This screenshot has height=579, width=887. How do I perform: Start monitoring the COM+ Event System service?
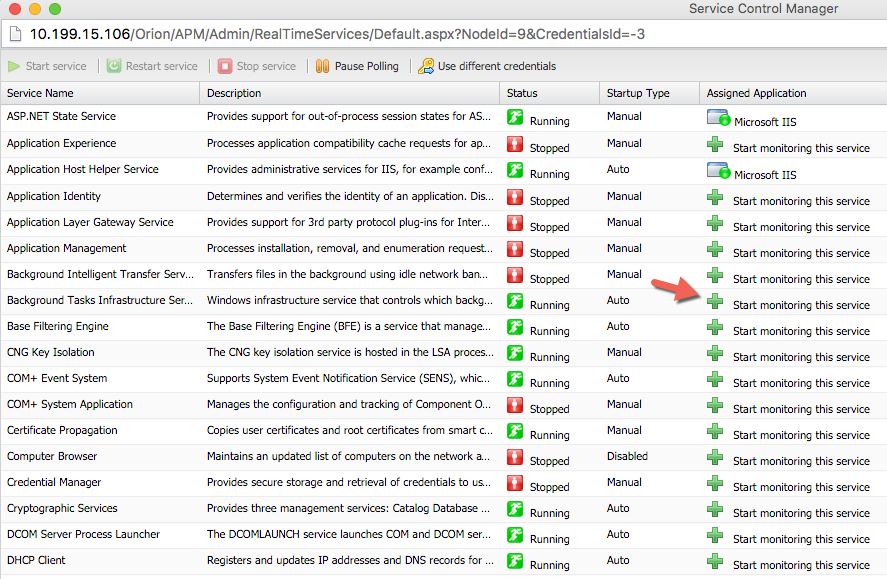tap(801, 383)
